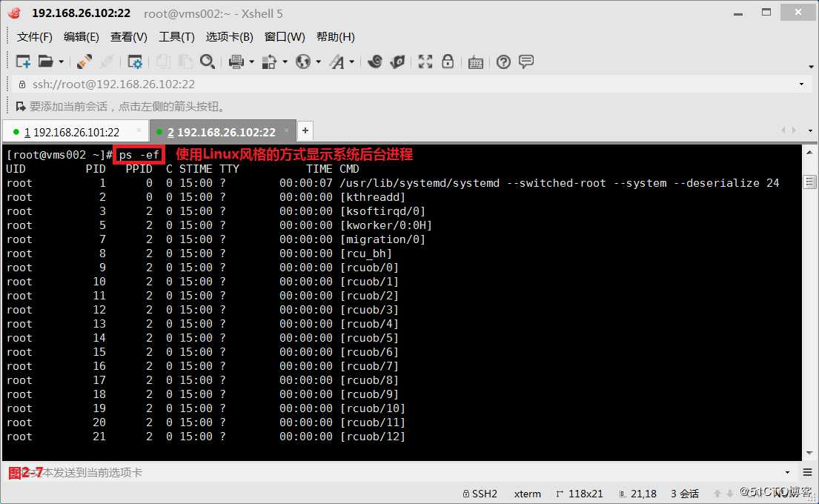Open the 工具(T) menu
The height and width of the screenshot is (504, 819).
coord(176,36)
